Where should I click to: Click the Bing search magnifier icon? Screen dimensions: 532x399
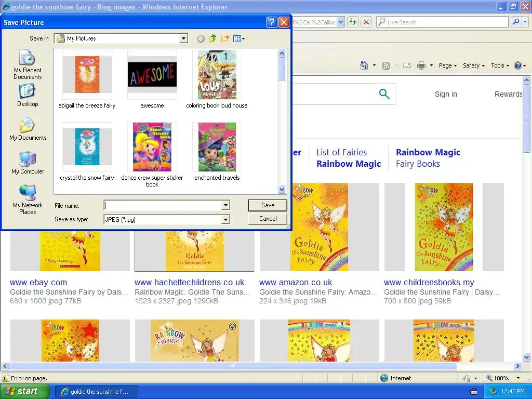pos(384,94)
